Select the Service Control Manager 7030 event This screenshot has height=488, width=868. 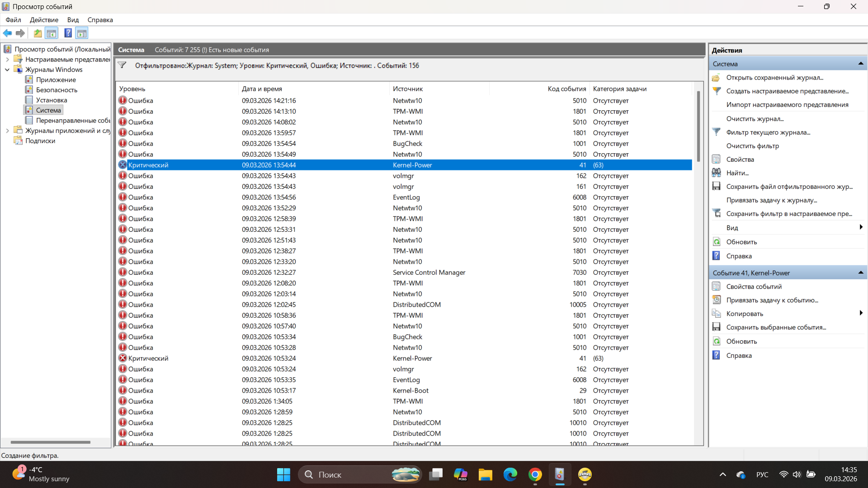coord(405,272)
